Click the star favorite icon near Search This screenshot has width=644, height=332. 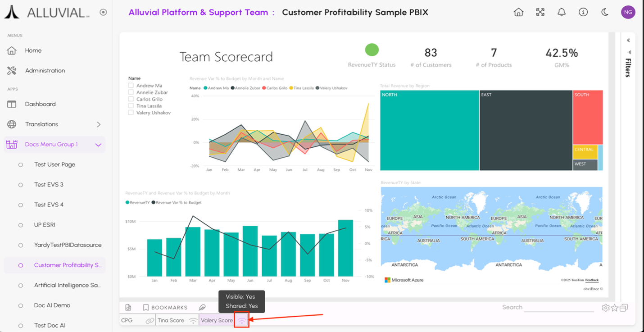pyautogui.click(x=615, y=308)
